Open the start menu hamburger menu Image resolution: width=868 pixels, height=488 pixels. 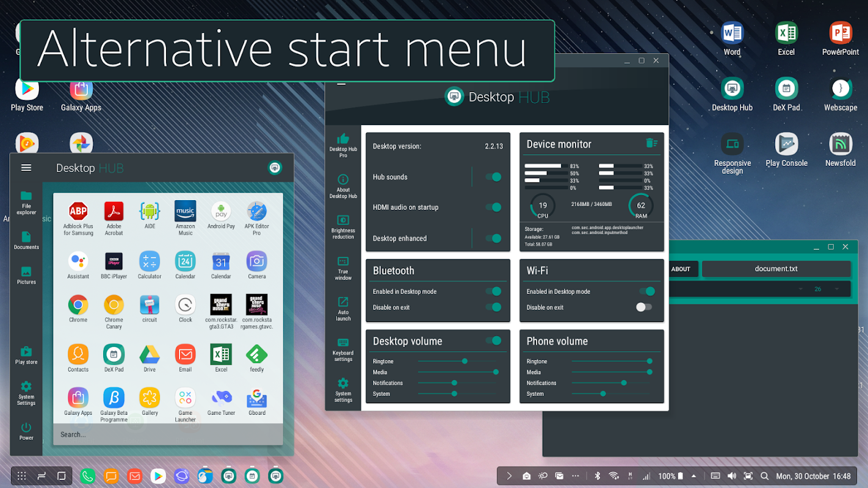[x=26, y=168]
